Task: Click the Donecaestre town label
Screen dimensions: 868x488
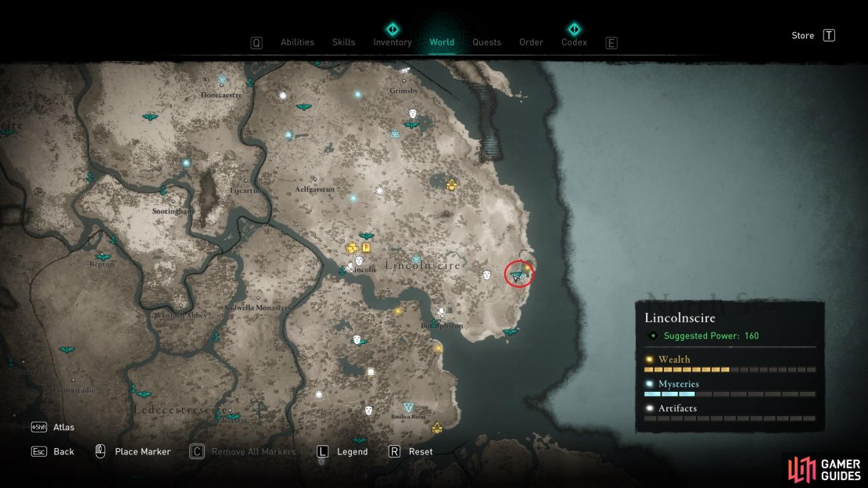Action: point(221,95)
